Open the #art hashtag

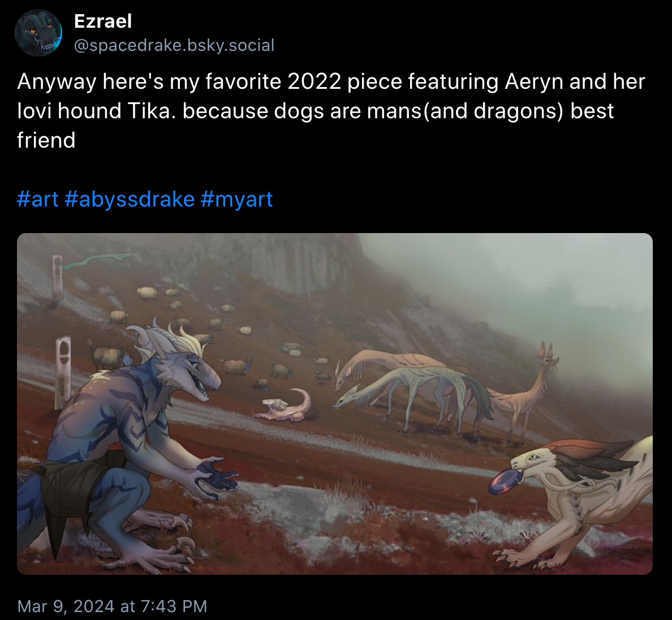point(38,199)
